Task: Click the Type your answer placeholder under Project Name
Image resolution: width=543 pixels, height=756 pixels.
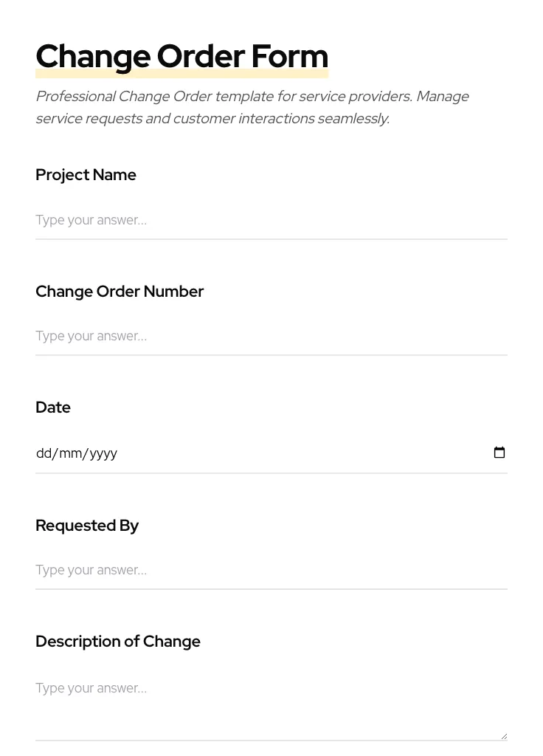Action: point(91,220)
